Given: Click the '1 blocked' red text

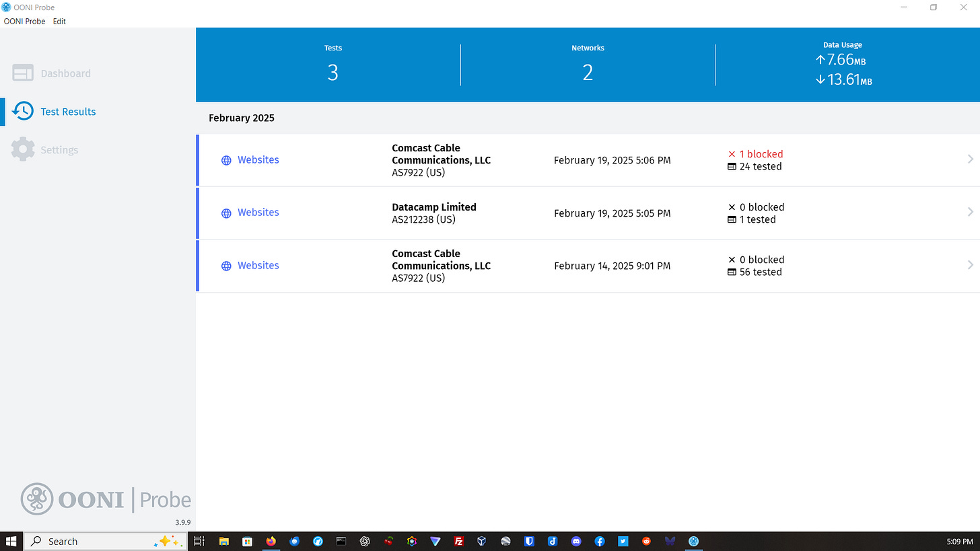Looking at the screenshot, I should coord(761,154).
